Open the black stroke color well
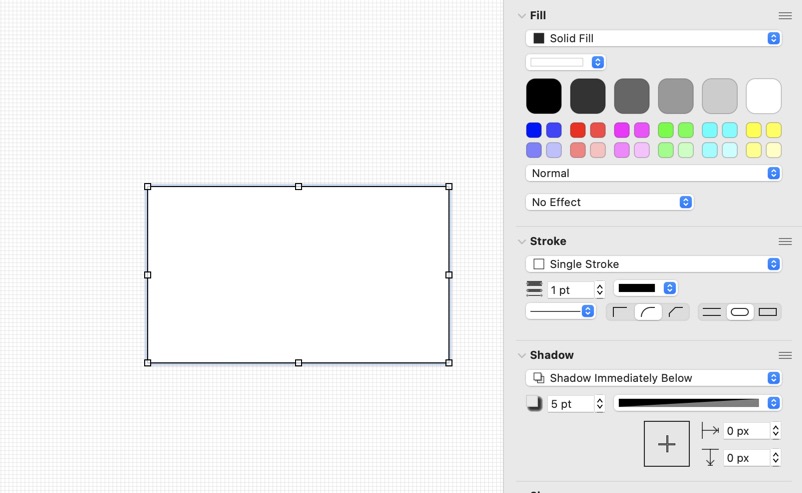The width and height of the screenshot is (802, 493). (x=637, y=288)
